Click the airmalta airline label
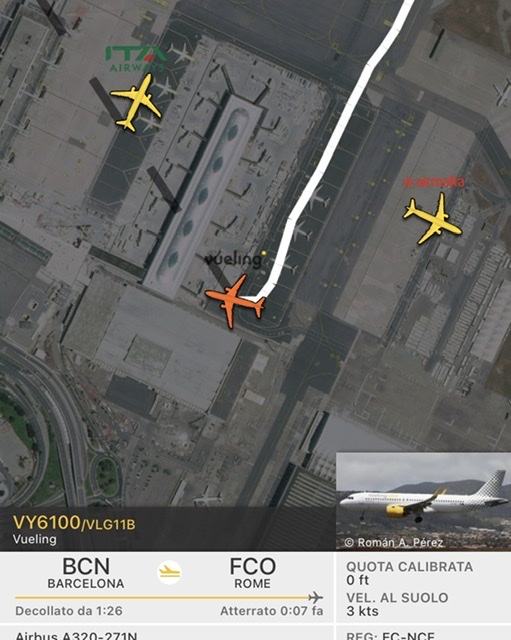511x640 pixels. 433,182
